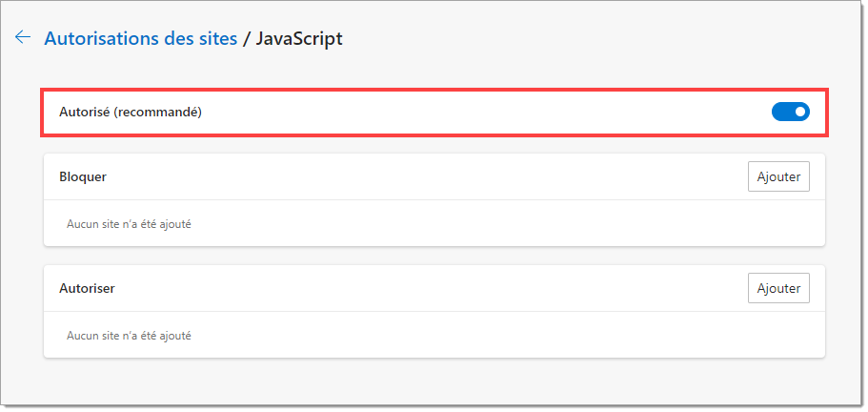Image resolution: width=868 pixels, height=412 pixels.
Task: Click the Bloquer section heading
Action: (83, 176)
